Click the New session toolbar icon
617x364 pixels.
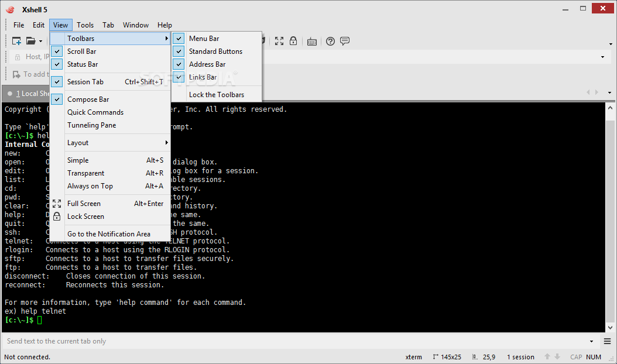(16, 41)
